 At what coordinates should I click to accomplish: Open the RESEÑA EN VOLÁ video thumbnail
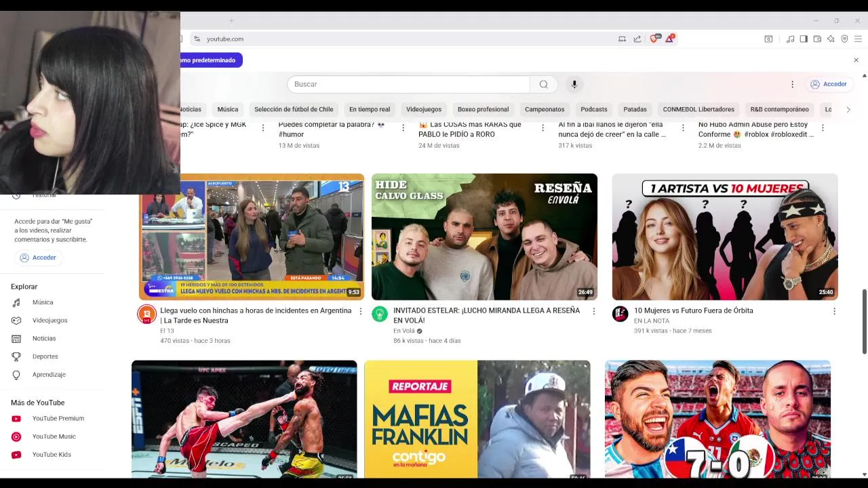point(484,237)
